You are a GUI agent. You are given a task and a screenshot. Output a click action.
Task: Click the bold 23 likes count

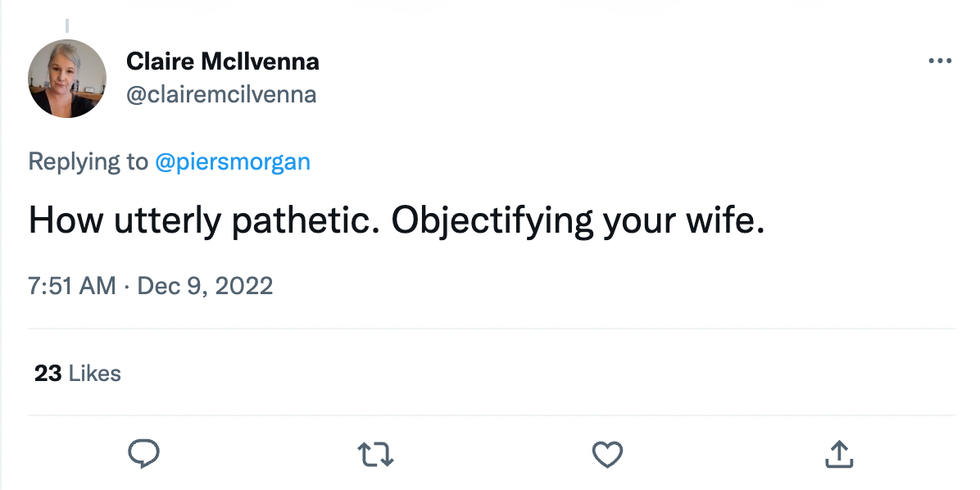(48, 373)
